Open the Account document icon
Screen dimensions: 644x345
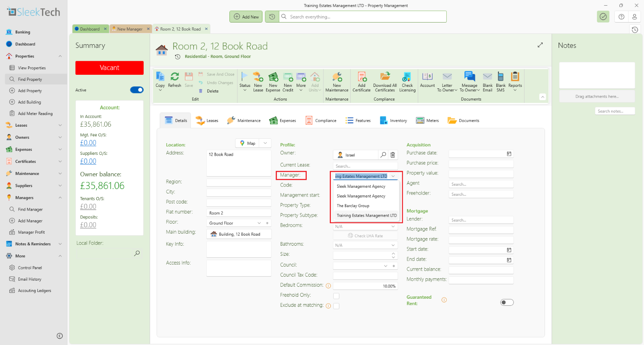point(427,80)
